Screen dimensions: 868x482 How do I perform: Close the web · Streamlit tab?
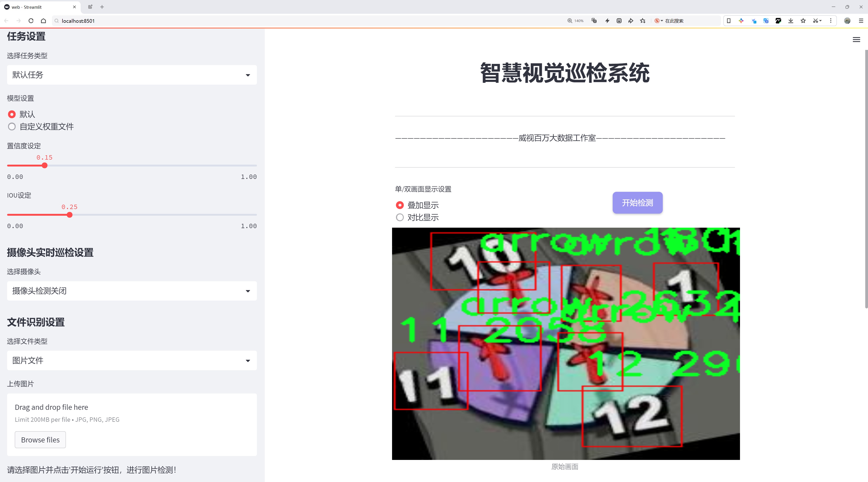74,7
